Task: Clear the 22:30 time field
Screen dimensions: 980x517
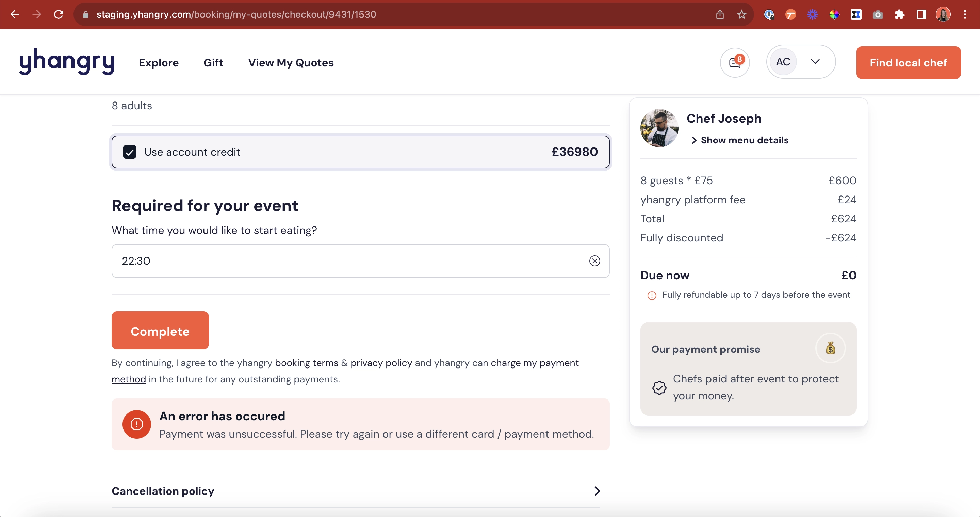Action: click(x=594, y=261)
